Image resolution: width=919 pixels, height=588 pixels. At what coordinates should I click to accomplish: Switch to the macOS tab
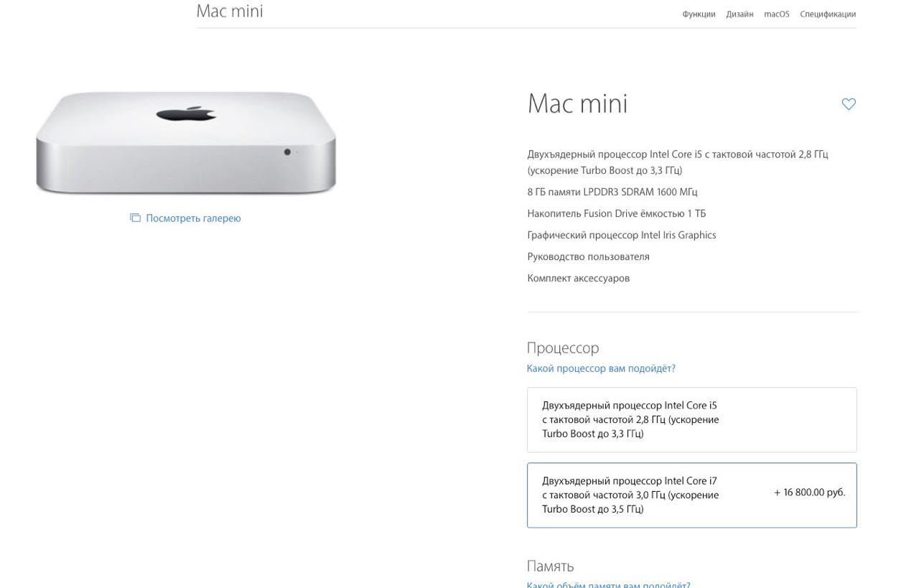coord(777,14)
